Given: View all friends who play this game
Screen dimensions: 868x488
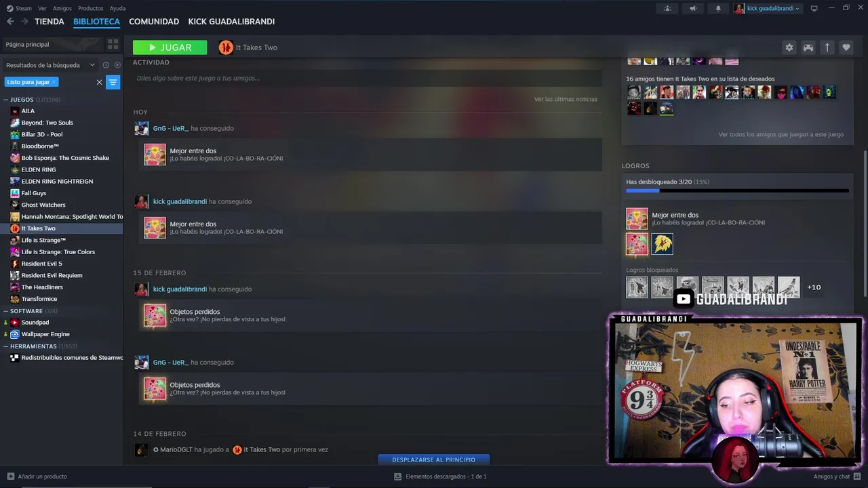Looking at the screenshot, I should coord(781,134).
